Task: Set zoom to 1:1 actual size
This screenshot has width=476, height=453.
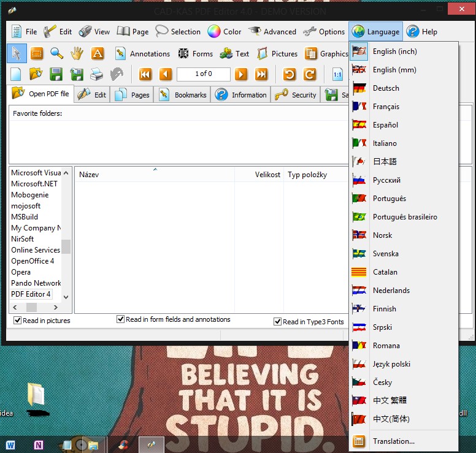Action: point(337,74)
